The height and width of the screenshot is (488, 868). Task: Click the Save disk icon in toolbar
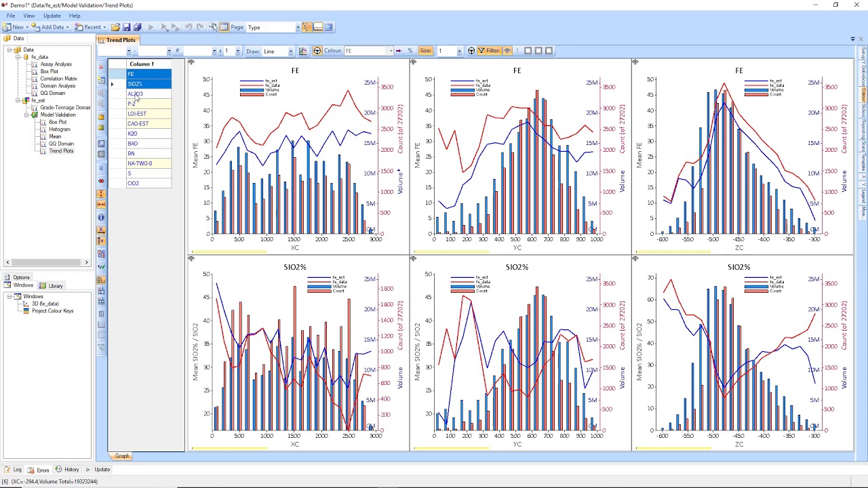click(126, 27)
